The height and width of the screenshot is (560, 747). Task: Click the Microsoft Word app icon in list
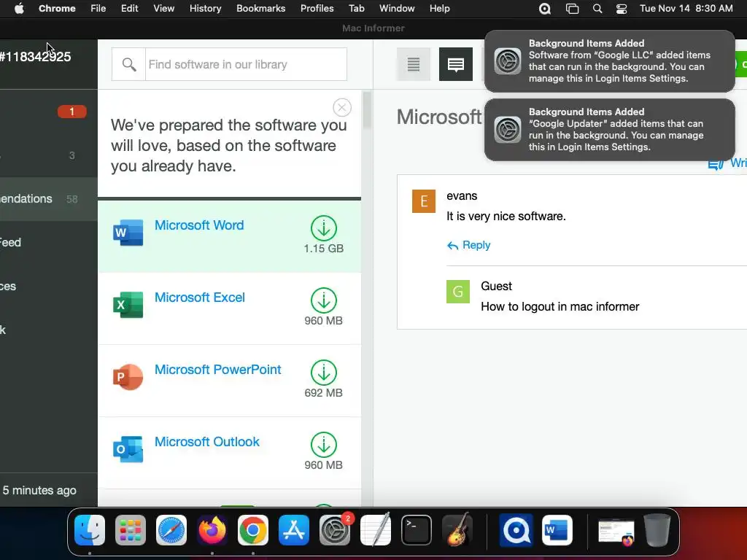128,233
